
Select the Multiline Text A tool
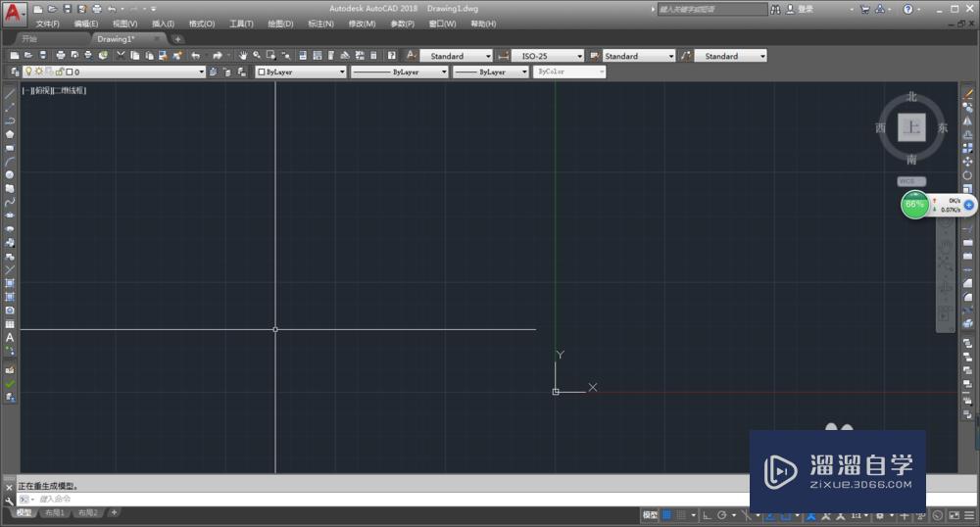10,338
